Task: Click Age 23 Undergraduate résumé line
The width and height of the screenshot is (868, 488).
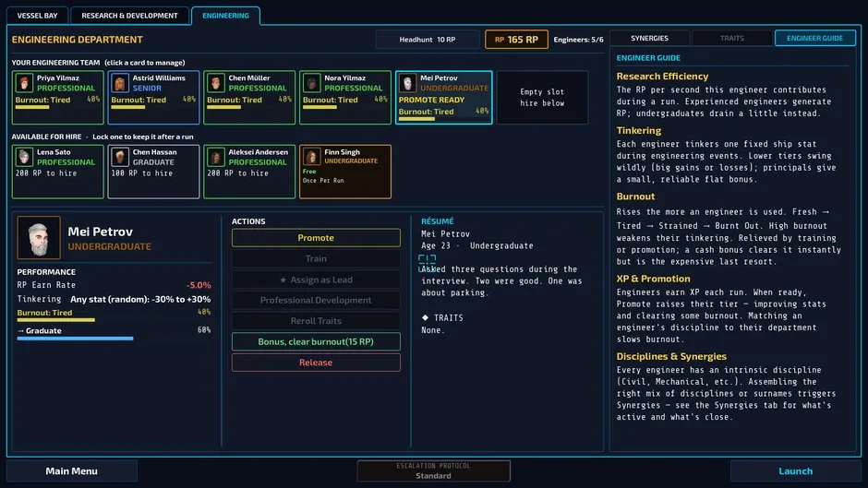Action: pyautogui.click(x=477, y=245)
